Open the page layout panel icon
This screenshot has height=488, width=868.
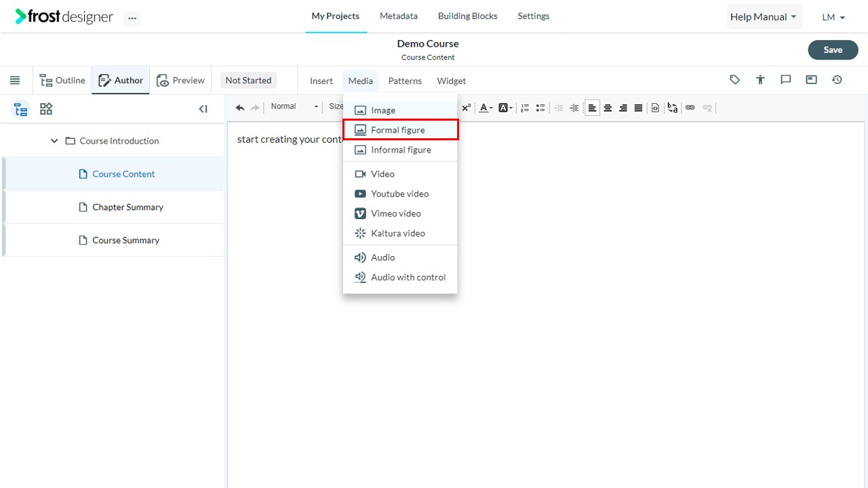[x=812, y=80]
